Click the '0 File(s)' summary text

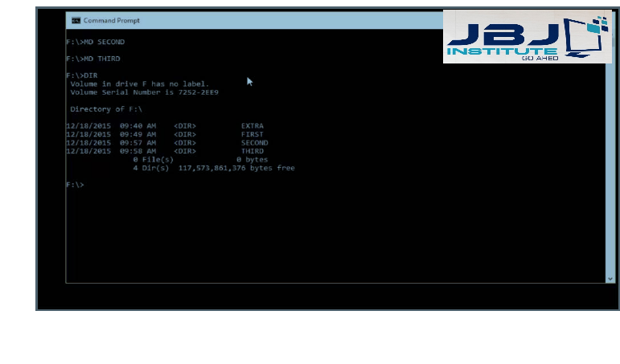click(x=153, y=160)
